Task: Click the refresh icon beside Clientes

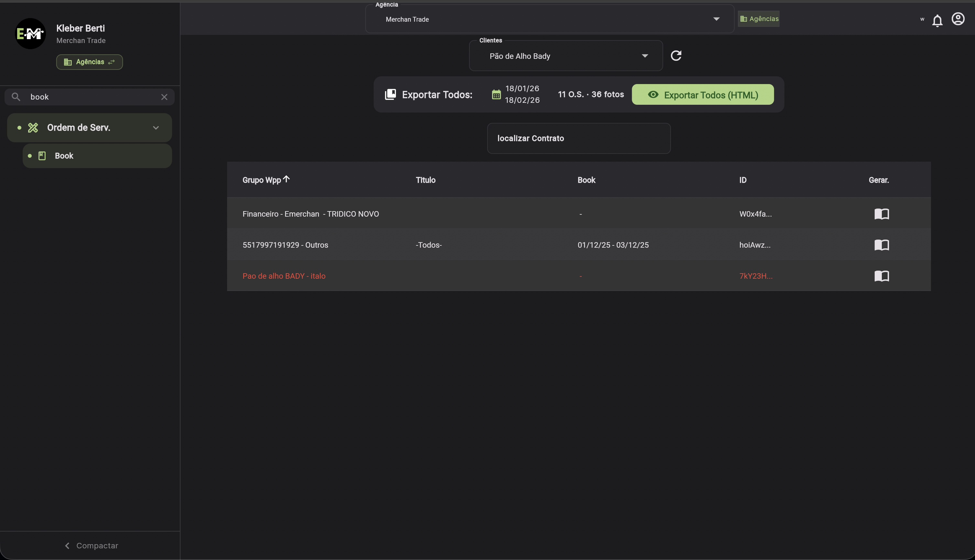Action: (x=676, y=56)
